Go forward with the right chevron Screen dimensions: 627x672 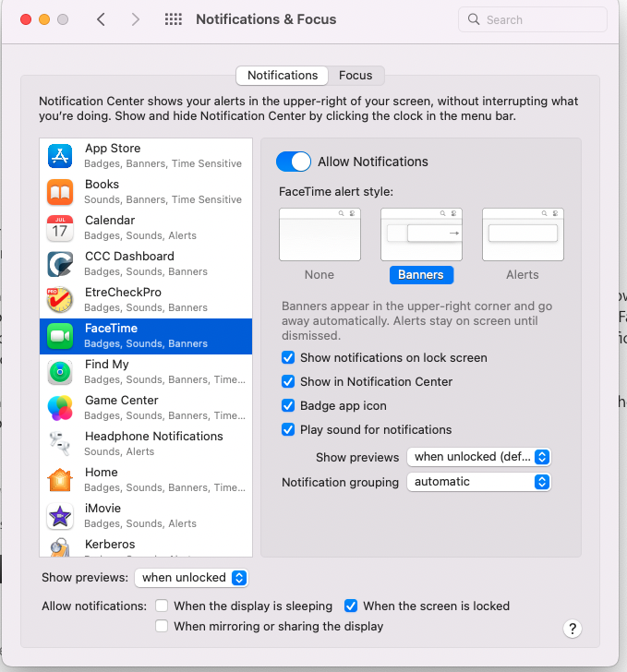coord(136,19)
